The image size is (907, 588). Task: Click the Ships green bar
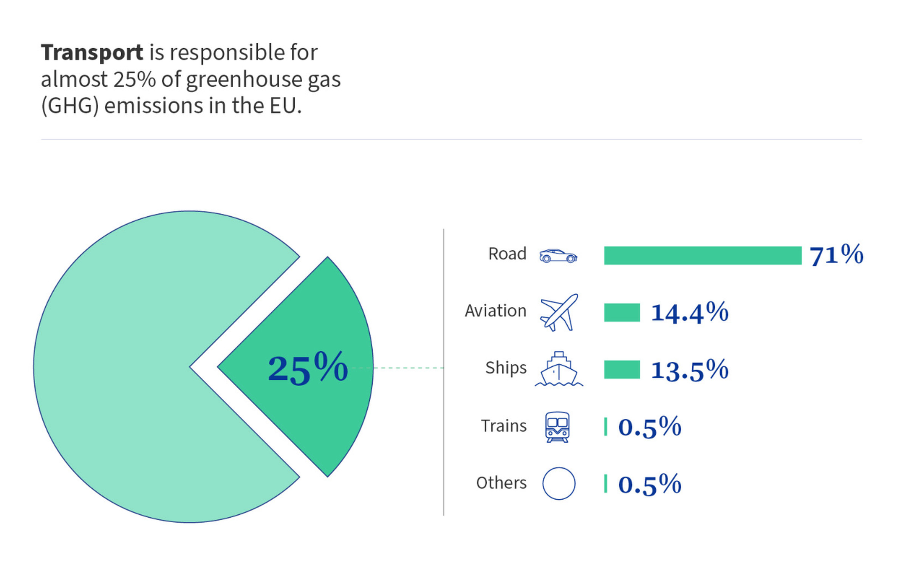(x=622, y=370)
